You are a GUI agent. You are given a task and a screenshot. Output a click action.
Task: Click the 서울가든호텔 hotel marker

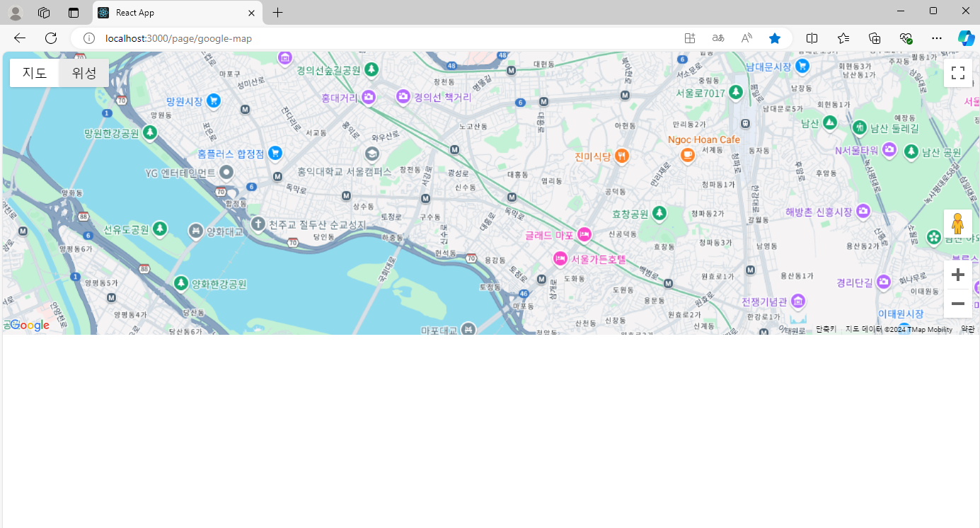[560, 258]
